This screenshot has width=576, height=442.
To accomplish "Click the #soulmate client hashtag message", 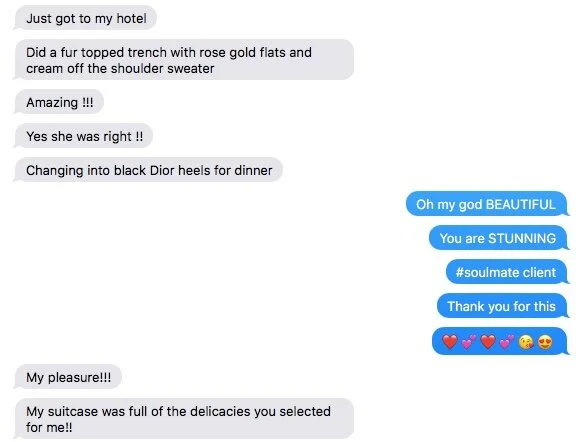I will pos(507,272).
